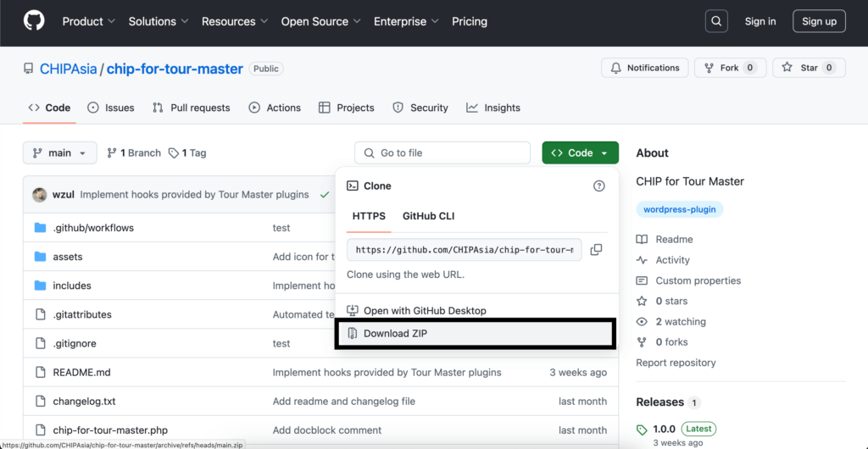Click Report repository
This screenshot has width=868, height=449.
click(676, 363)
